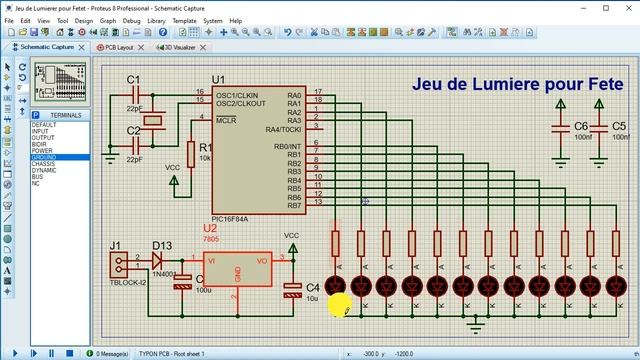Rotate anticlockwise using the rotate icon
640x360 pixels.
[x=22, y=77]
